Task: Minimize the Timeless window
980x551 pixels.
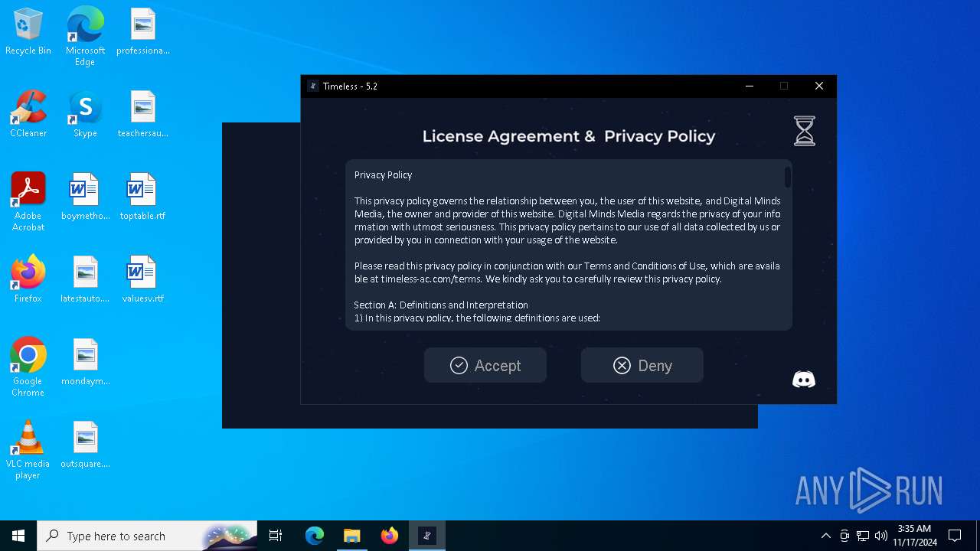Action: pyautogui.click(x=750, y=86)
